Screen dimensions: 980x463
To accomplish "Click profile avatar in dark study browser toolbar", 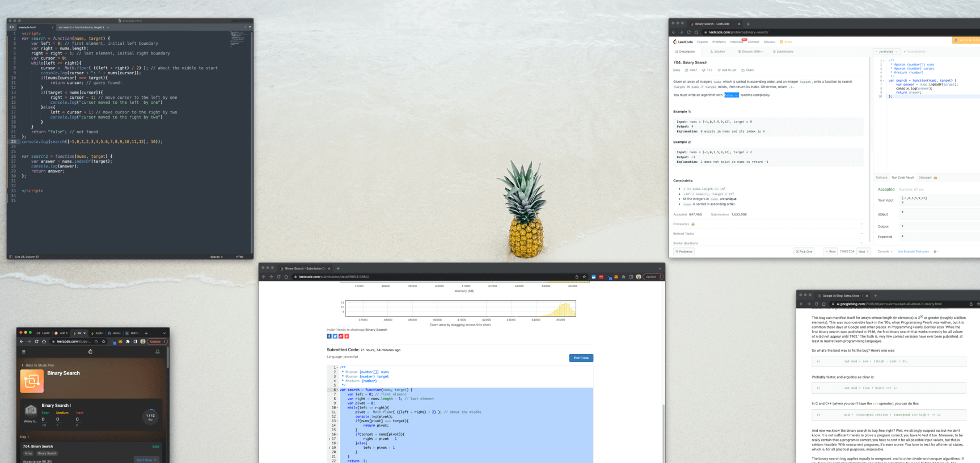I will [142, 342].
